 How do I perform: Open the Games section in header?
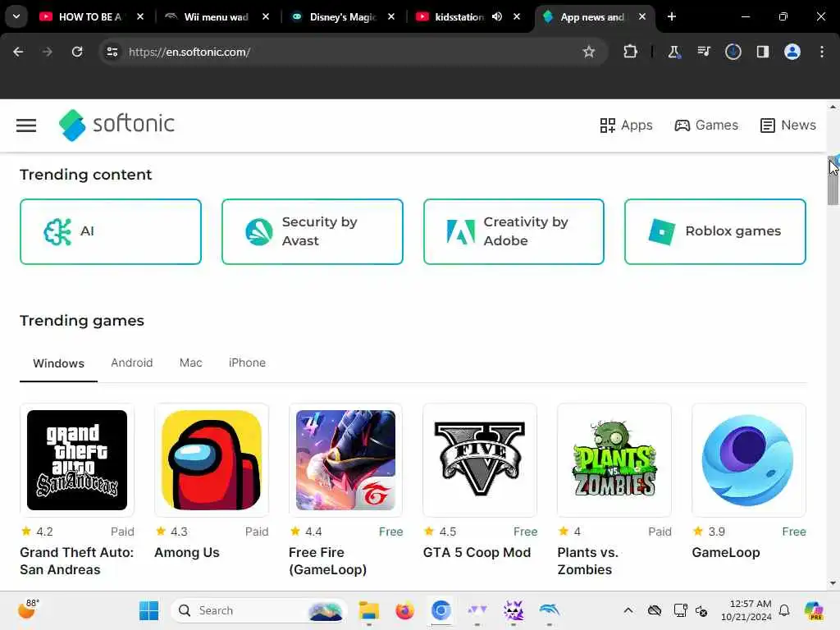tap(706, 126)
